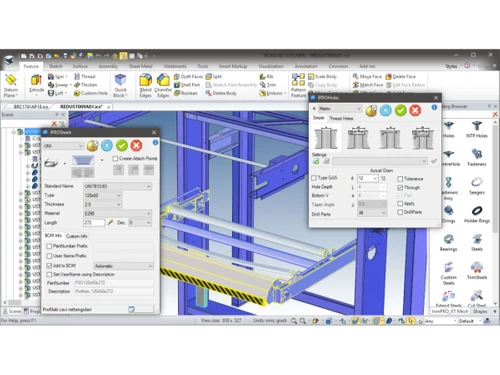Viewport: 500px width, 375px height.
Task: Cancel IPROSteels with red X button
Action: [136, 145]
